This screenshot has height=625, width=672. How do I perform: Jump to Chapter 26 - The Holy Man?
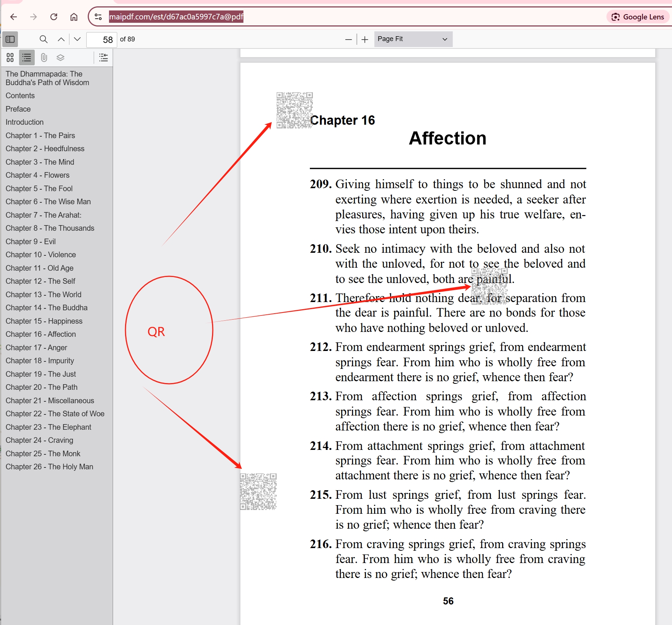[x=49, y=467]
